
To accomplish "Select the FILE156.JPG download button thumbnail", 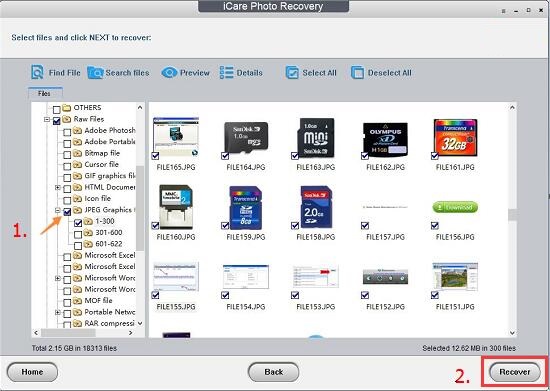I will pyautogui.click(x=455, y=207).
